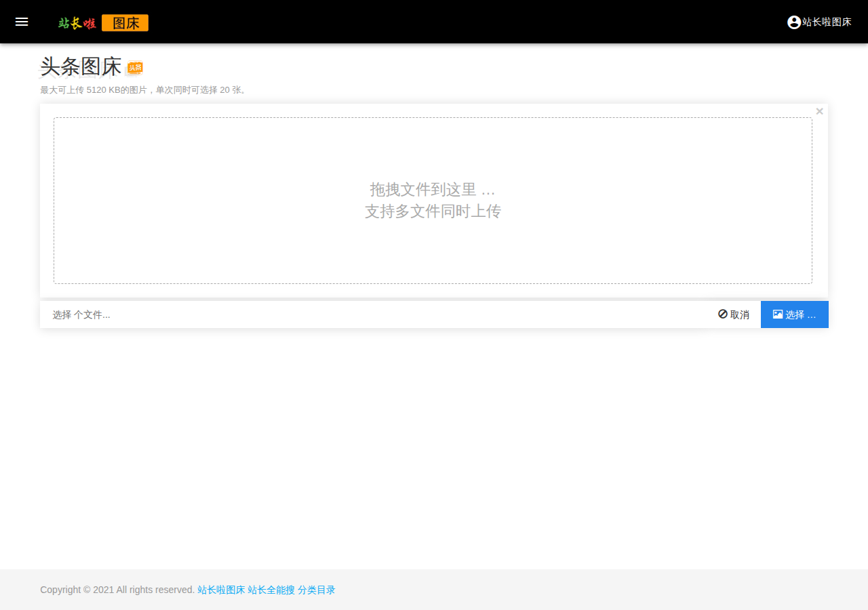
Task: Click the 站长啦图床 label in the top bar
Action: (x=827, y=22)
